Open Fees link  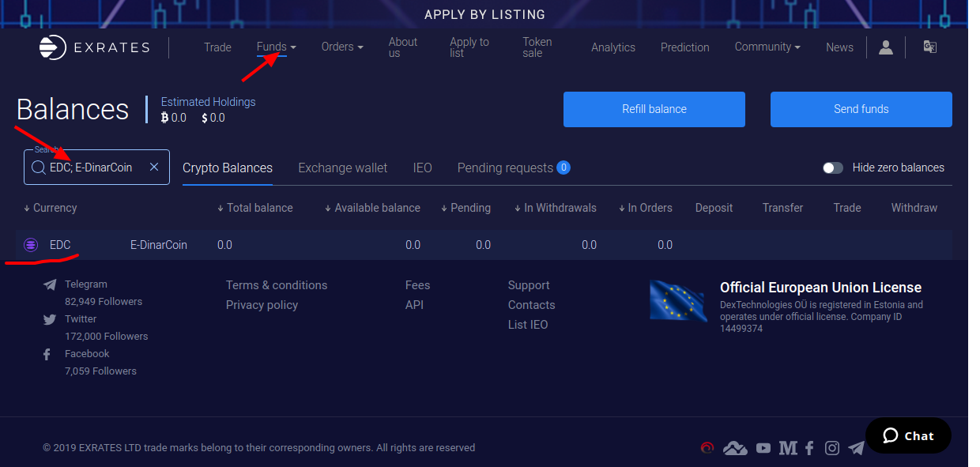417,285
